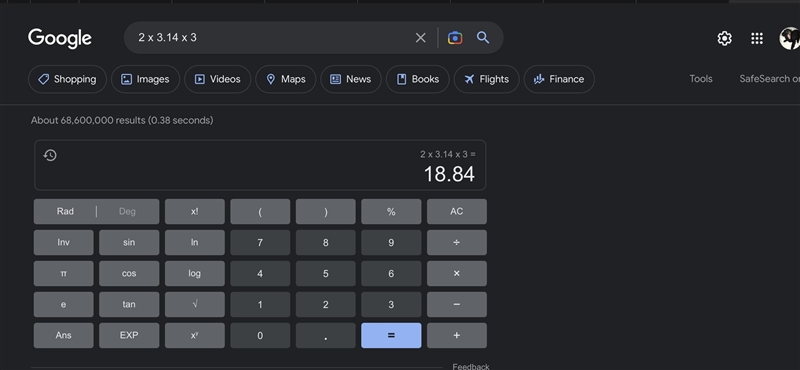Clear calculator with AC key

coord(457,211)
